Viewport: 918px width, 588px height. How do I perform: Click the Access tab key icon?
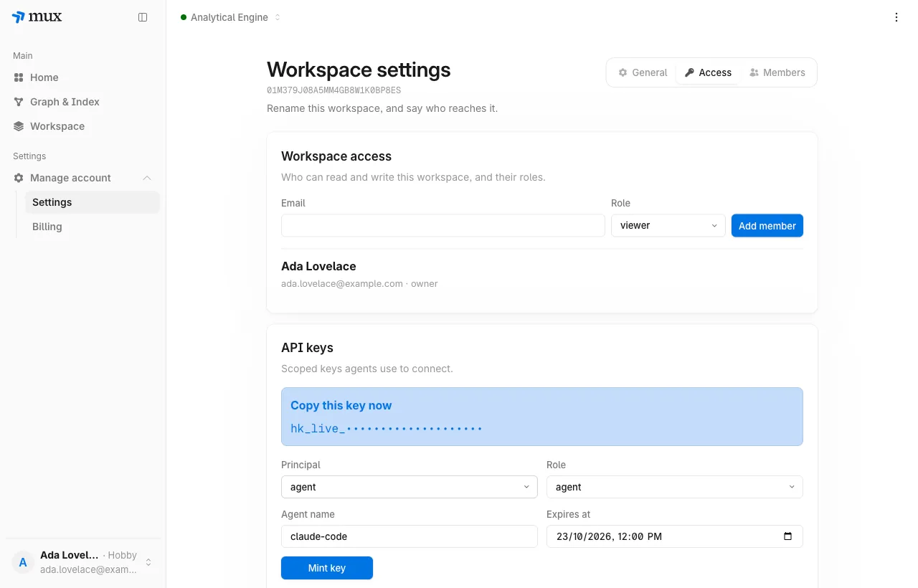click(689, 72)
